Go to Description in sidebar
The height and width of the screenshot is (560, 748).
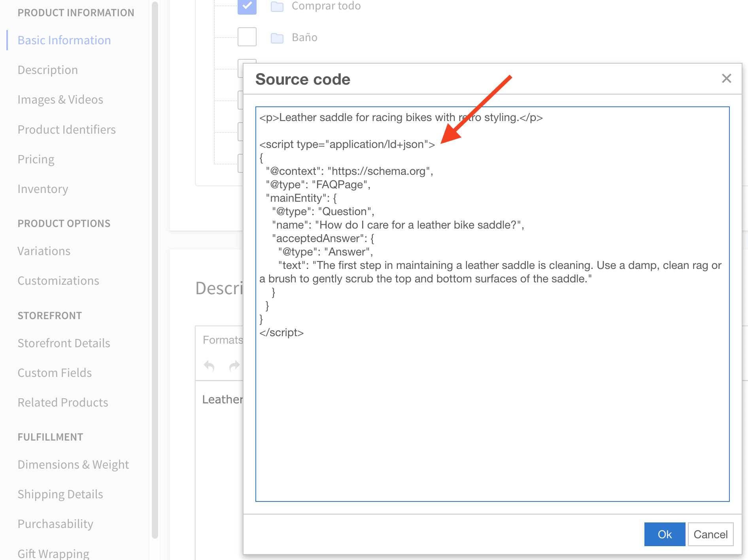(48, 70)
